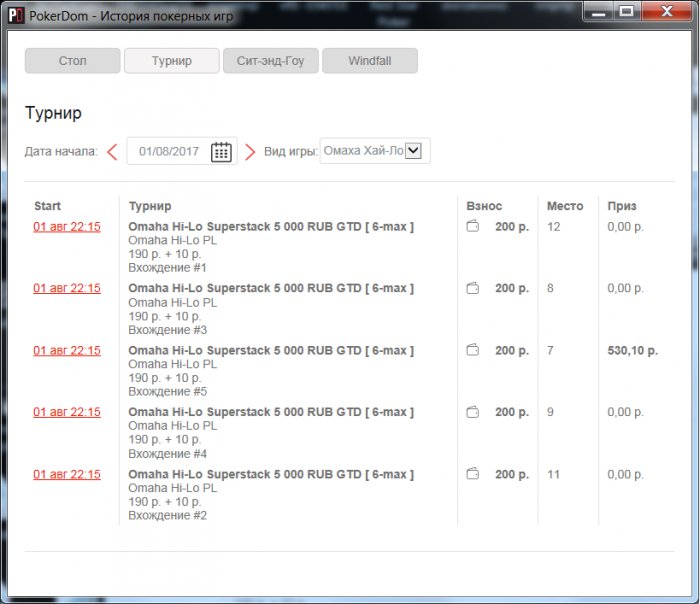Open start time link for Вхождение #5
This screenshot has width=700, height=604.
(x=67, y=350)
